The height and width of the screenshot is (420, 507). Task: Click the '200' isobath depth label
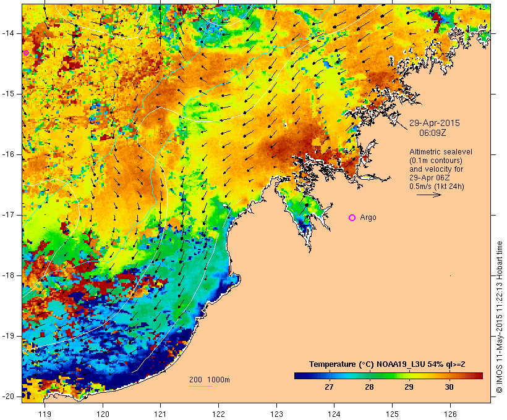[x=195, y=380]
